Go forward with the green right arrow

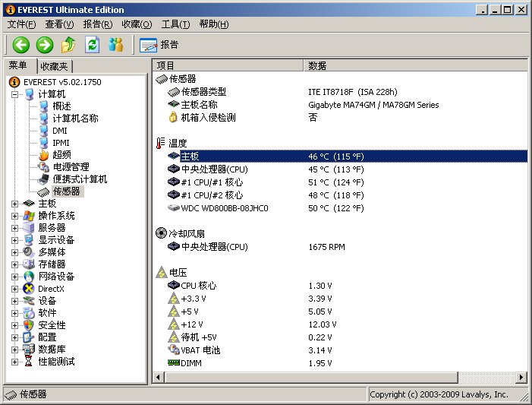pyautogui.click(x=45, y=45)
